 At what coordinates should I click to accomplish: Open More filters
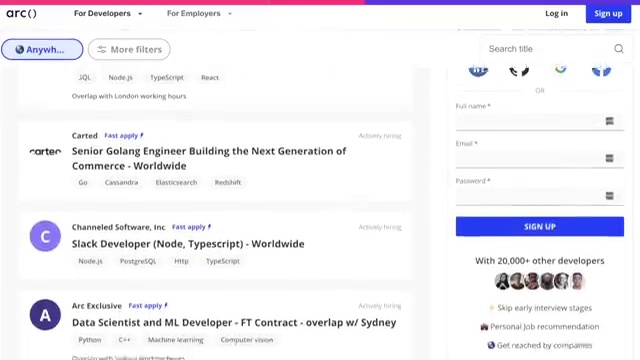click(x=129, y=49)
